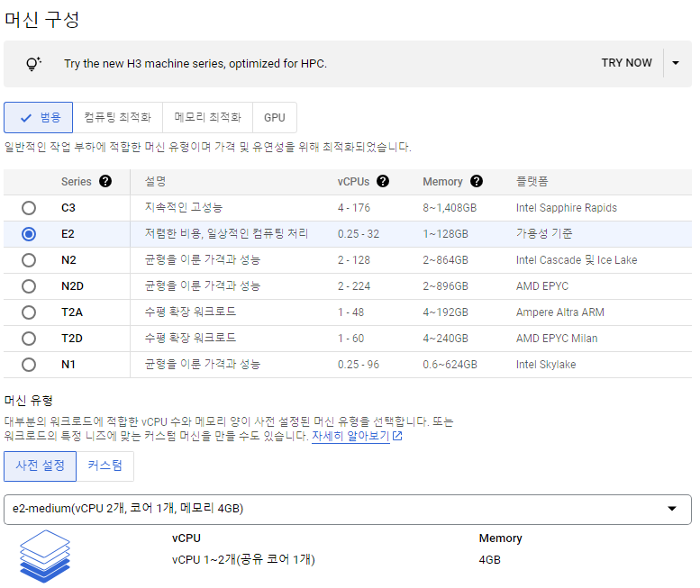Viewport: 700px width, 588px height.
Task: Switch to the GPU tab
Action: click(275, 117)
